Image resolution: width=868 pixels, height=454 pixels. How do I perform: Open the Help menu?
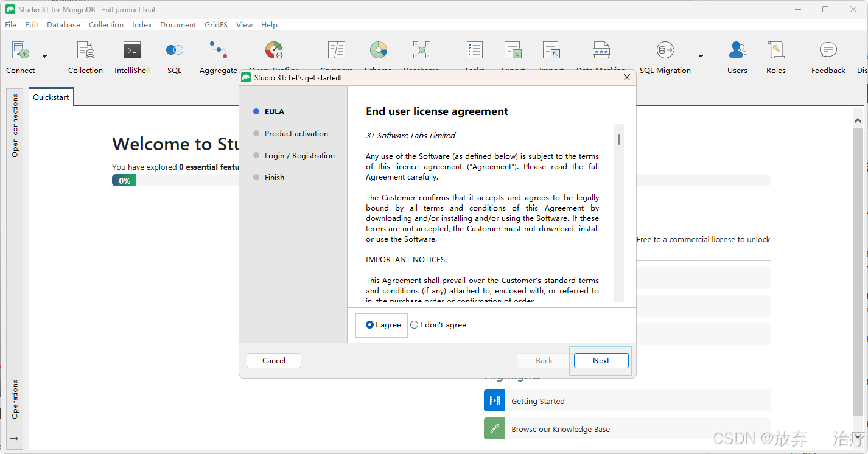269,25
